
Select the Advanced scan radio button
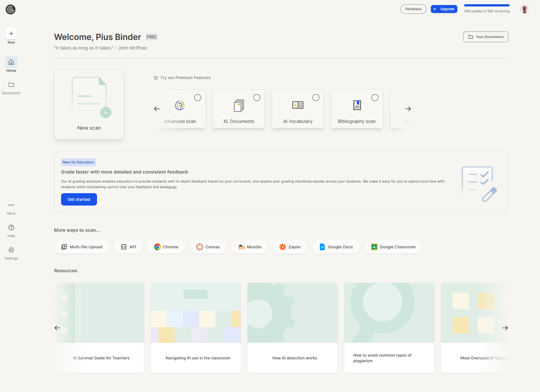(x=198, y=98)
